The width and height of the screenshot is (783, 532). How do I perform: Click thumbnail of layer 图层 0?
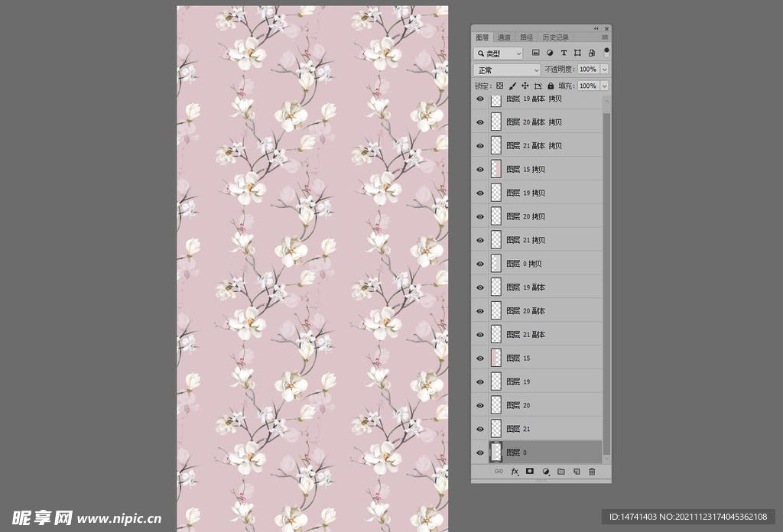click(495, 453)
